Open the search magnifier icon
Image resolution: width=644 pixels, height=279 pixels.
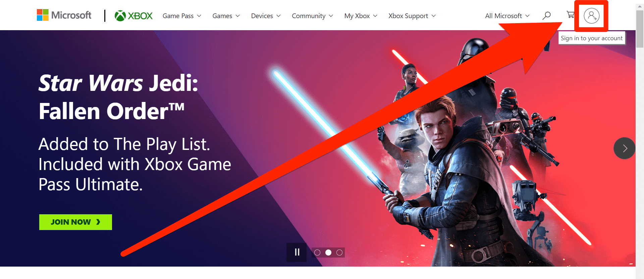tap(547, 15)
